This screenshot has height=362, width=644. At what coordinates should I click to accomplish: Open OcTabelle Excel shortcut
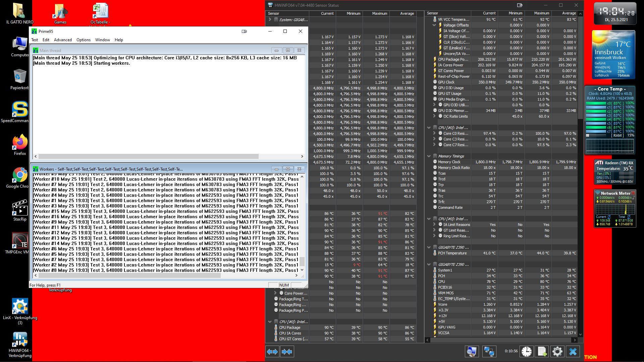pyautogui.click(x=100, y=14)
